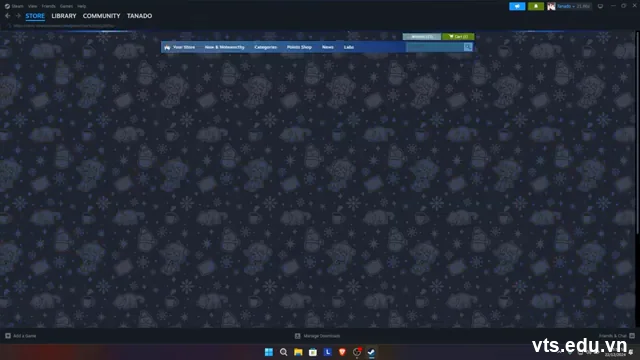Switch to the COMMUNITY tab

[x=101, y=16]
